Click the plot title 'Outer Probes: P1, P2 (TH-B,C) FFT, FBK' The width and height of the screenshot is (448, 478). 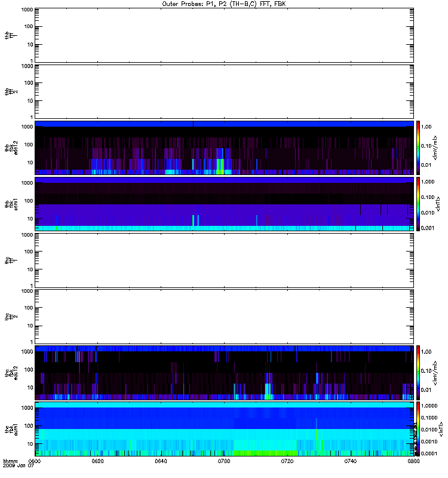point(223,4)
